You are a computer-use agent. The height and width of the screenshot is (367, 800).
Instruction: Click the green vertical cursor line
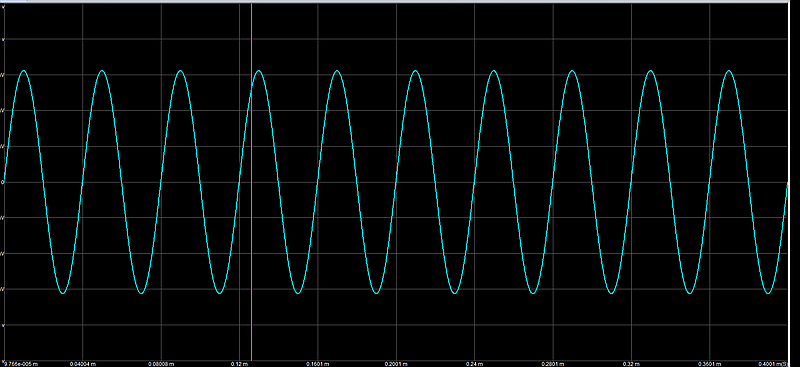pos(252,182)
